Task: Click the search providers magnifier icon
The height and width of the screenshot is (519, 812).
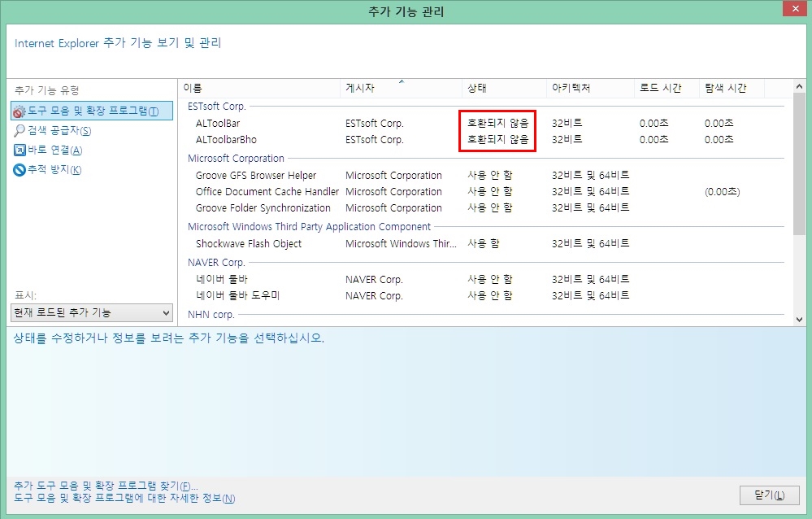Action: coord(20,131)
